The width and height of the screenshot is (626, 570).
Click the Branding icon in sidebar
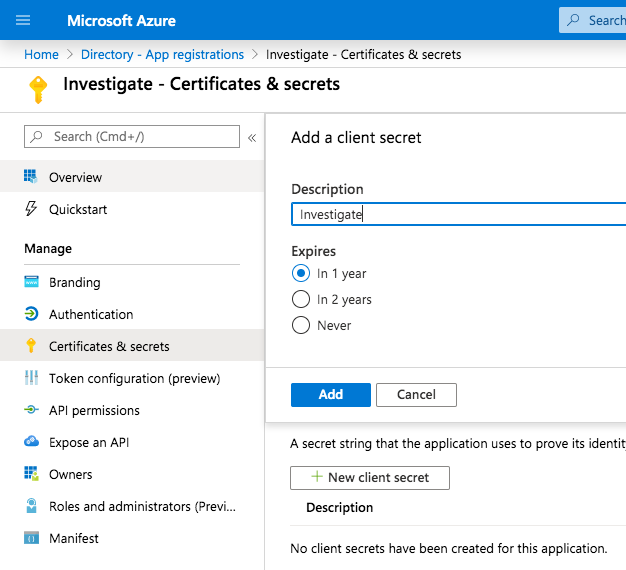pos(30,282)
